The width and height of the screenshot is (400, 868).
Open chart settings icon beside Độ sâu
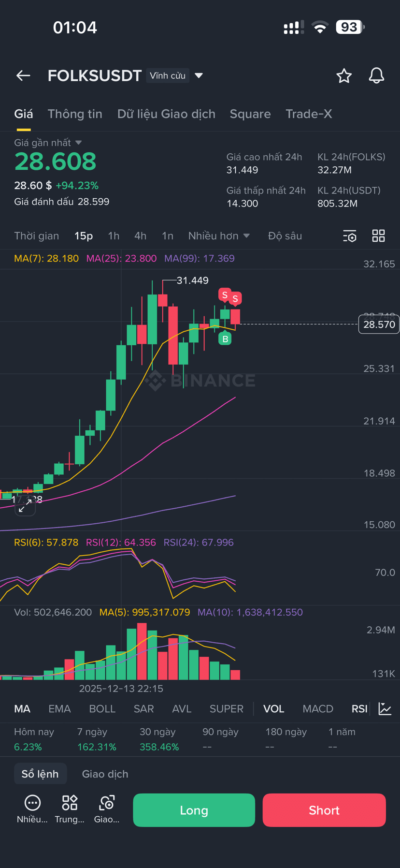(350, 236)
